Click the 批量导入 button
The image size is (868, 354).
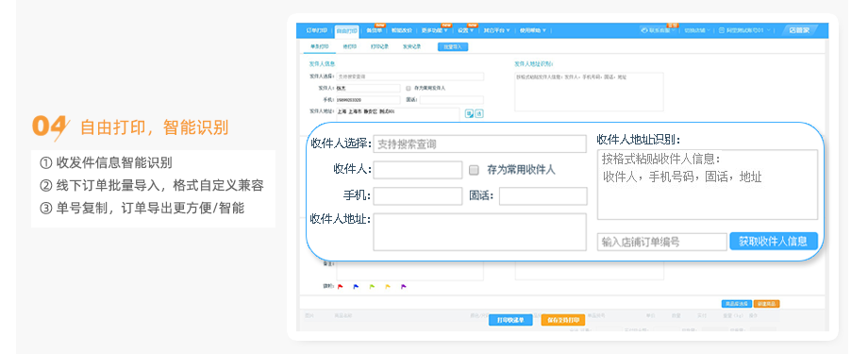coord(453,47)
